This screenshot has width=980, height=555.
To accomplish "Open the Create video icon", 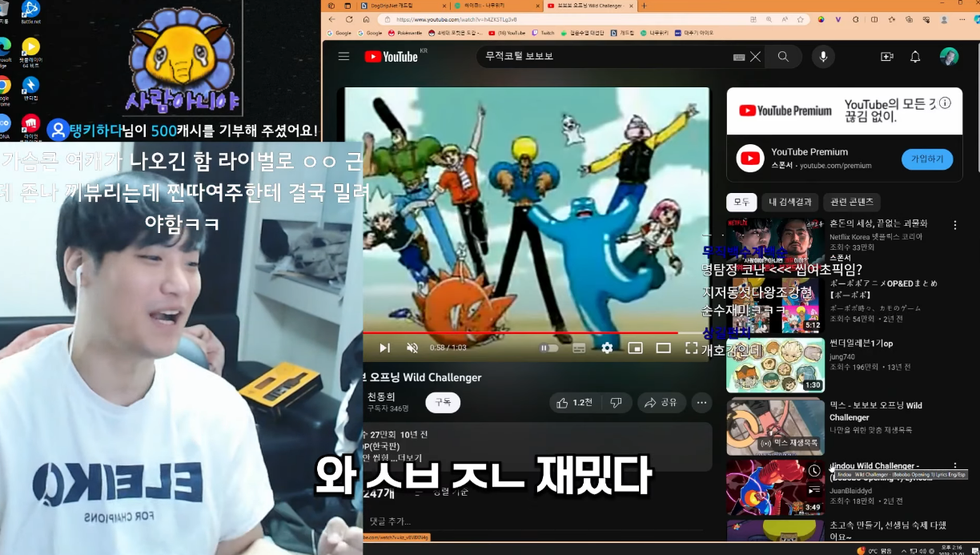I will click(886, 57).
